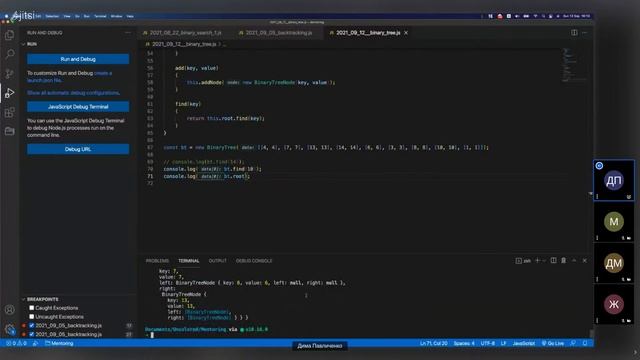Open the Source Control view

pyautogui.click(x=9, y=73)
